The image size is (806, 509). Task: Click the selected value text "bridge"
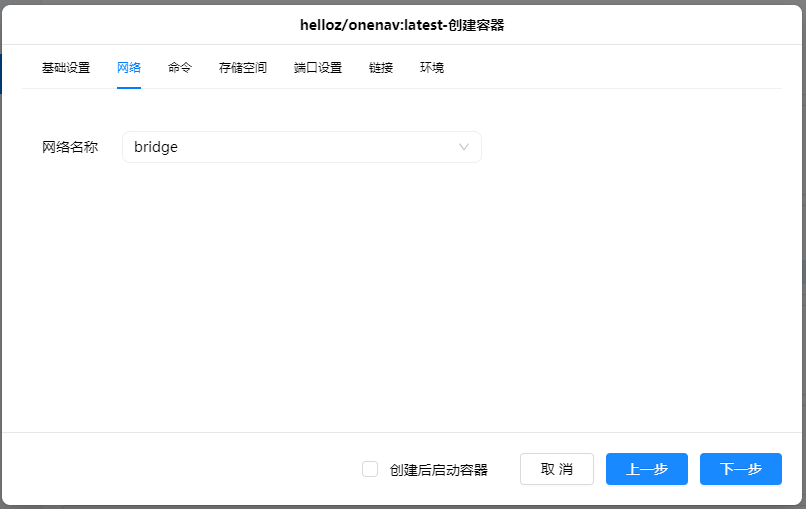pos(156,147)
